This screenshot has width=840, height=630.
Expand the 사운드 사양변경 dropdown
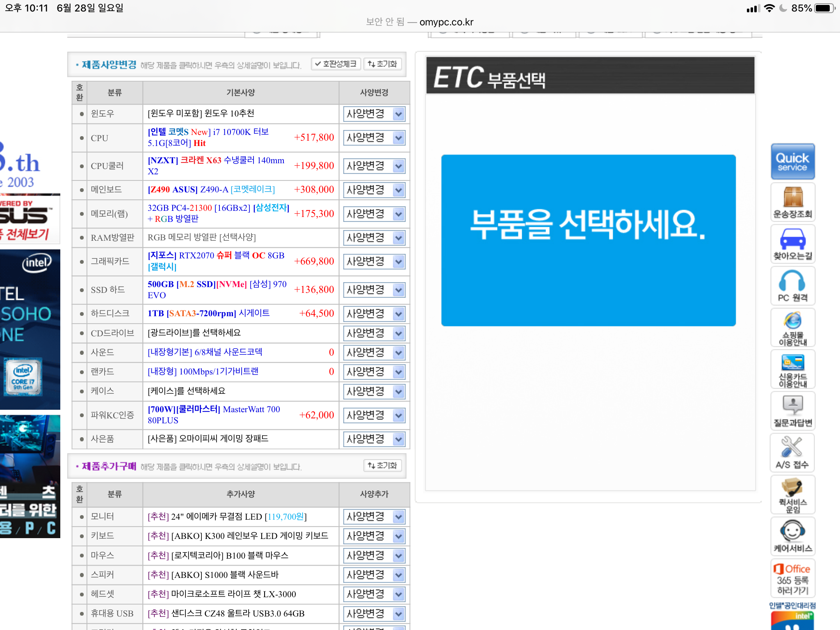(x=374, y=353)
